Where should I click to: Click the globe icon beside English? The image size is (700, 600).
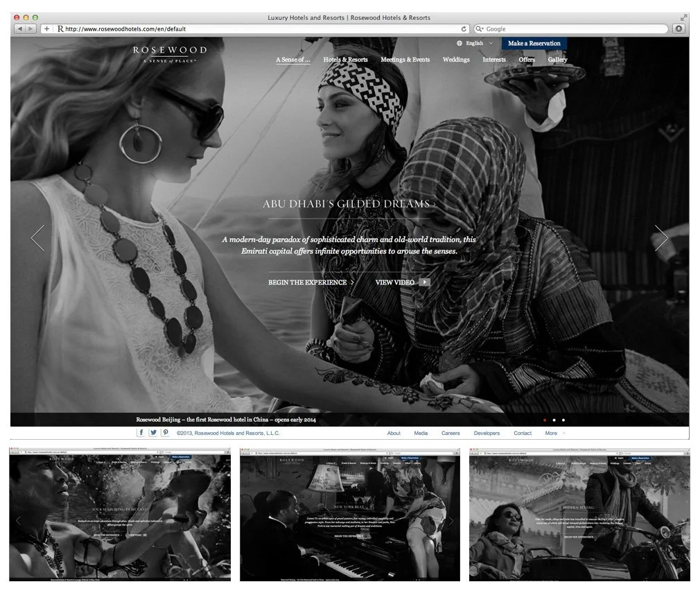459,43
